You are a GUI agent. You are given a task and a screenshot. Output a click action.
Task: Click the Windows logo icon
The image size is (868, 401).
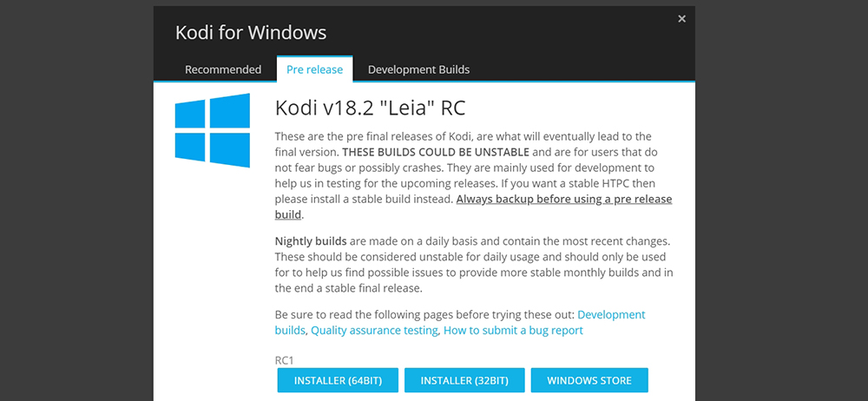point(213,130)
